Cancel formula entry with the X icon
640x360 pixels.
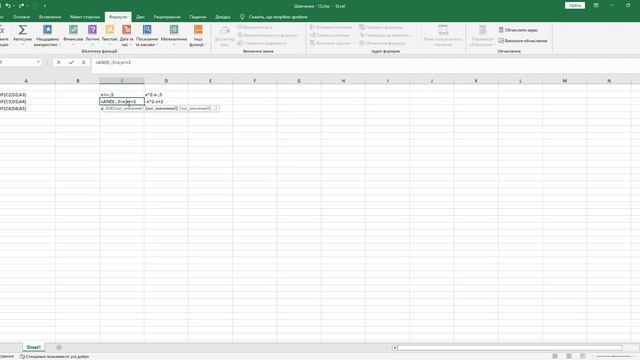coord(59,62)
